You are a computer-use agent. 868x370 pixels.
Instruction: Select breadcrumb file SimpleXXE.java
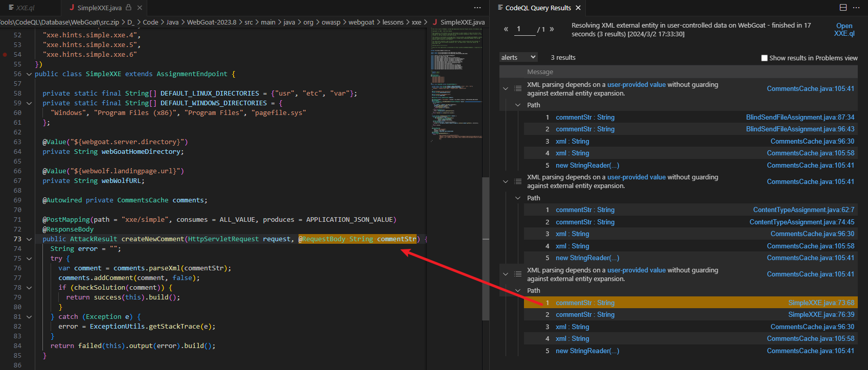pos(459,22)
